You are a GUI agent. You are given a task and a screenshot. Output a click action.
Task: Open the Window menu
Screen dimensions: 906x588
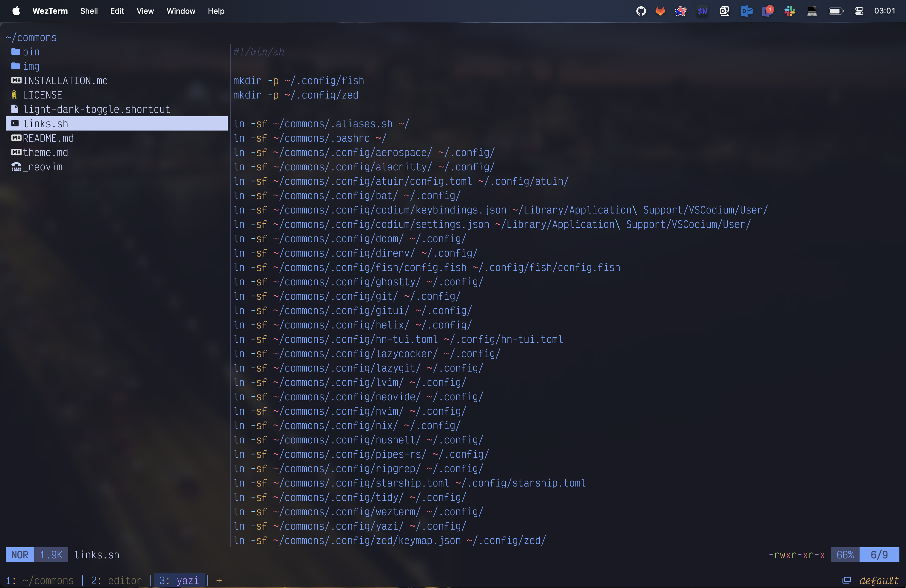(181, 11)
